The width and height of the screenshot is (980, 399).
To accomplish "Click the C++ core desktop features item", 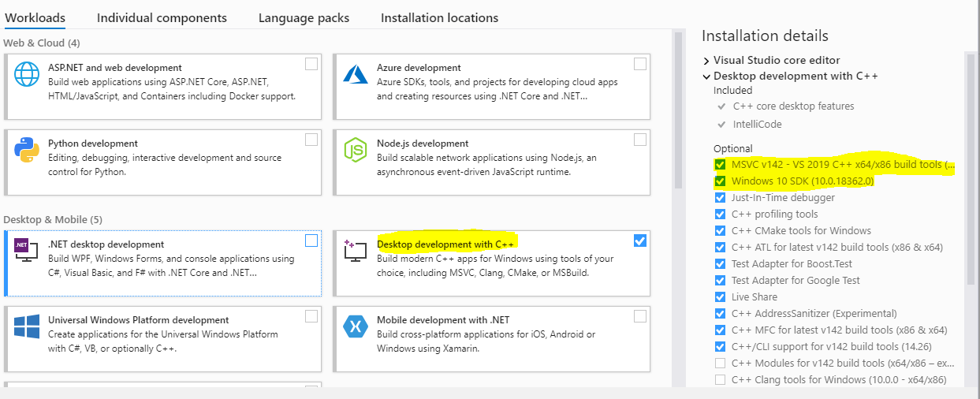I will click(x=793, y=106).
